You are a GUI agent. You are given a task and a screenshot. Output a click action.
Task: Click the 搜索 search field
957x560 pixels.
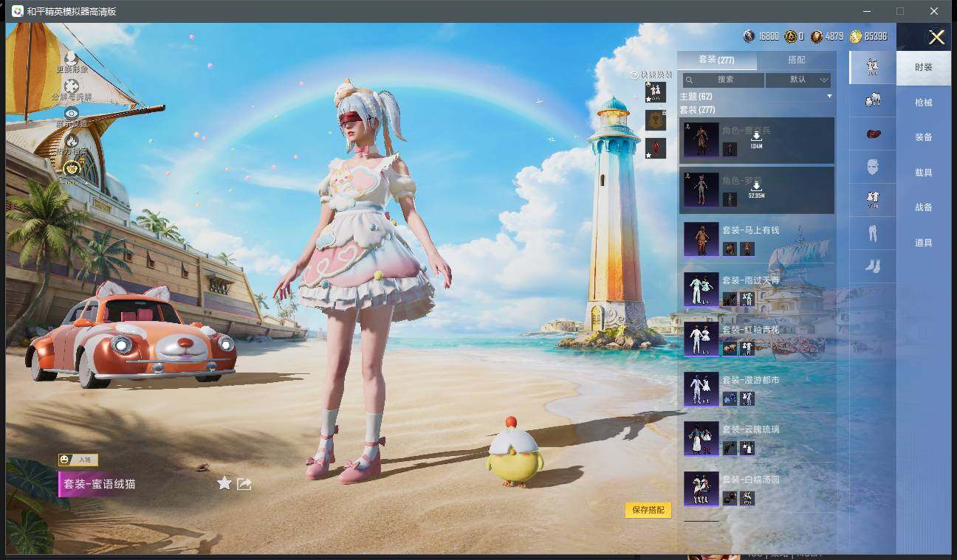(723, 80)
